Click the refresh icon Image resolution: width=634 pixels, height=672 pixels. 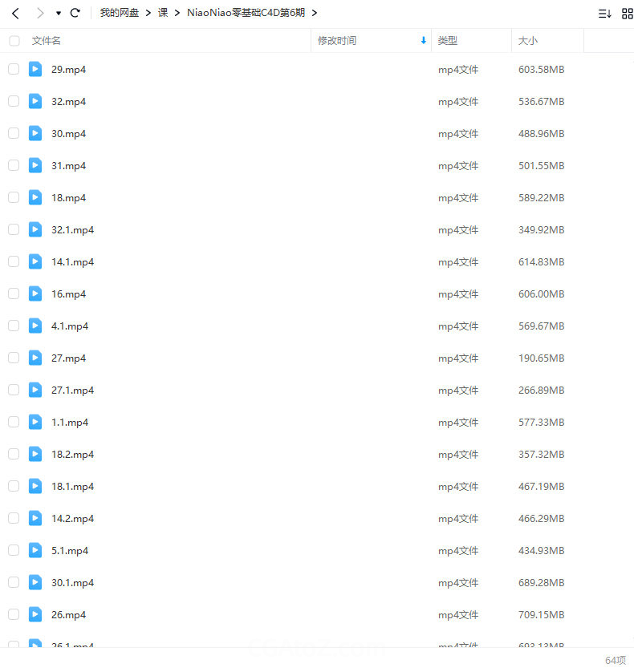(75, 13)
